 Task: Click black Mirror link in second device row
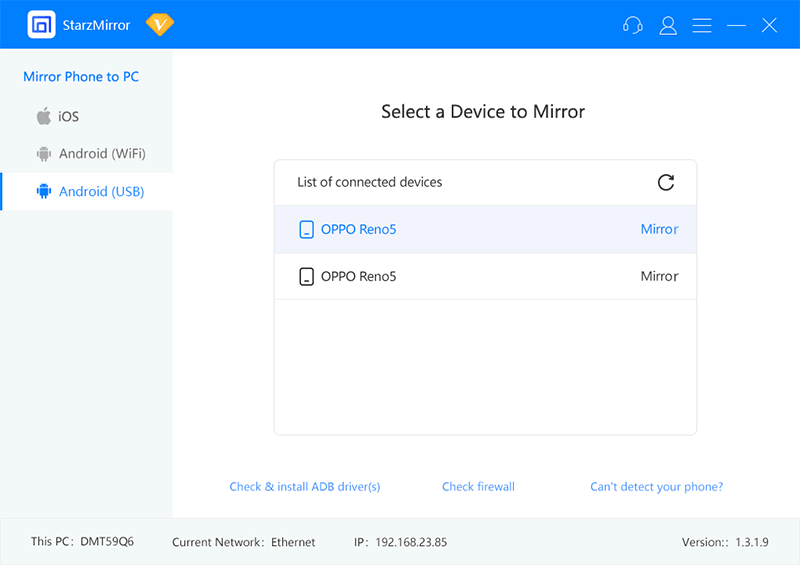[x=659, y=276]
